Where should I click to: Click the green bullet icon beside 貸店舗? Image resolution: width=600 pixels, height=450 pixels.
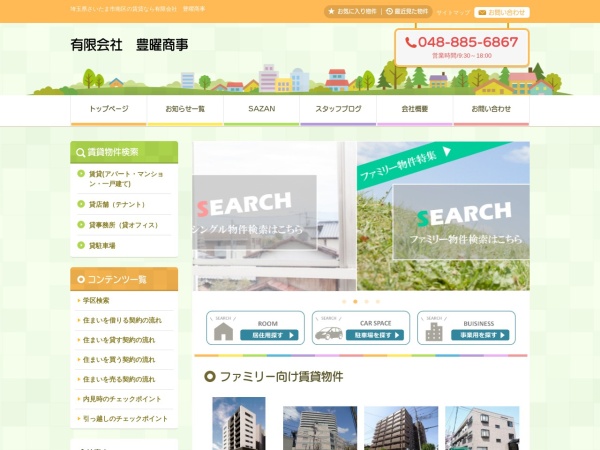pyautogui.click(x=81, y=204)
